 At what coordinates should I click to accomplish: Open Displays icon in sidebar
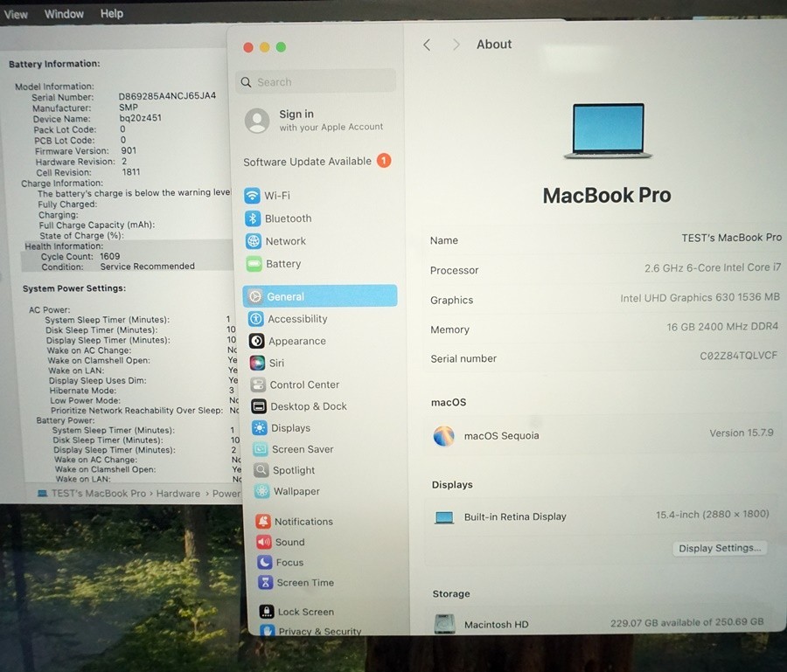click(260, 428)
